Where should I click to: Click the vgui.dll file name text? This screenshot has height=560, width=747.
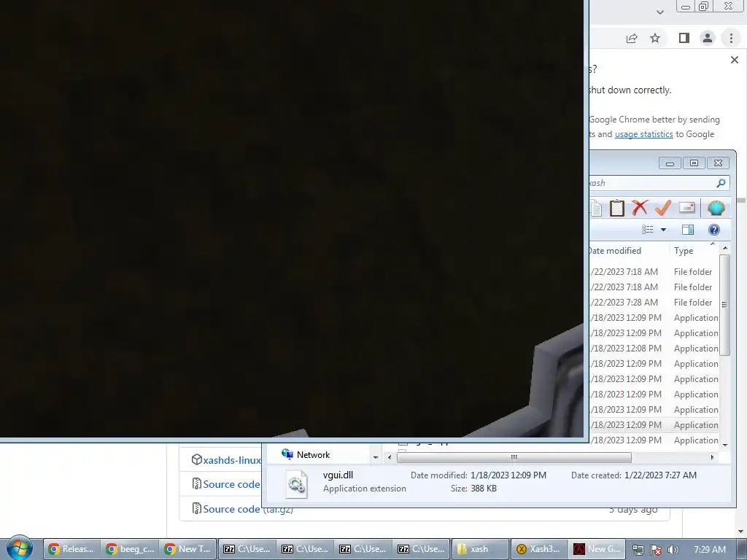(338, 475)
